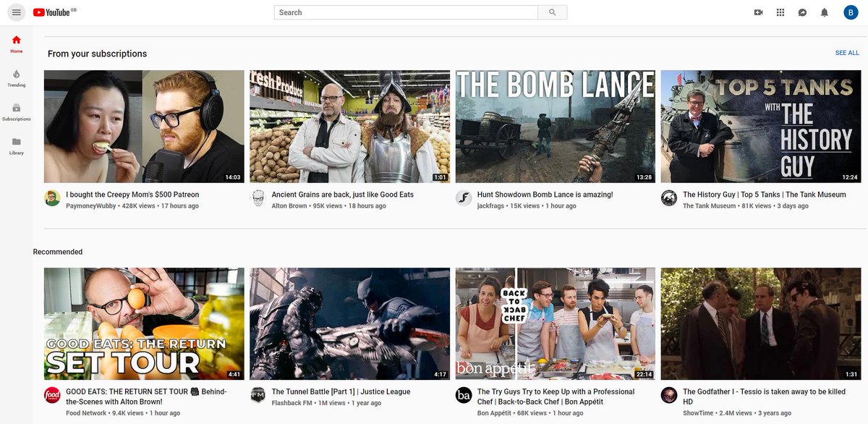Click the jackfrags channel avatar

464,198
